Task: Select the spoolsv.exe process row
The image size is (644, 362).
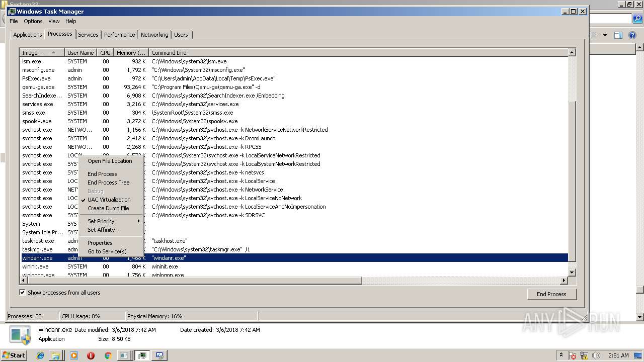Action: click(x=294, y=121)
